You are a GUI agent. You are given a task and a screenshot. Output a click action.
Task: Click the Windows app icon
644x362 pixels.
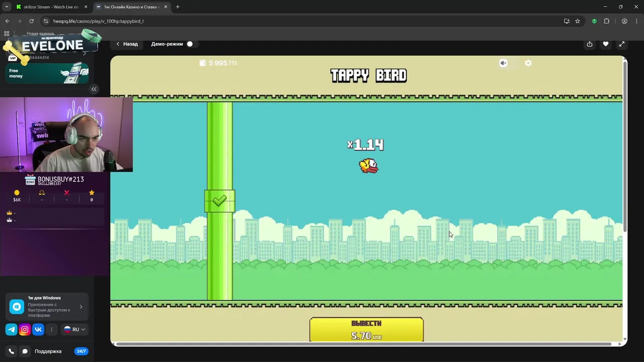click(17, 306)
